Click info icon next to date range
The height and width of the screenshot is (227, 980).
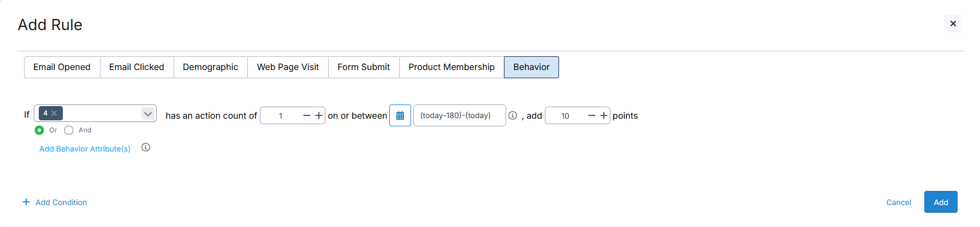click(x=513, y=115)
